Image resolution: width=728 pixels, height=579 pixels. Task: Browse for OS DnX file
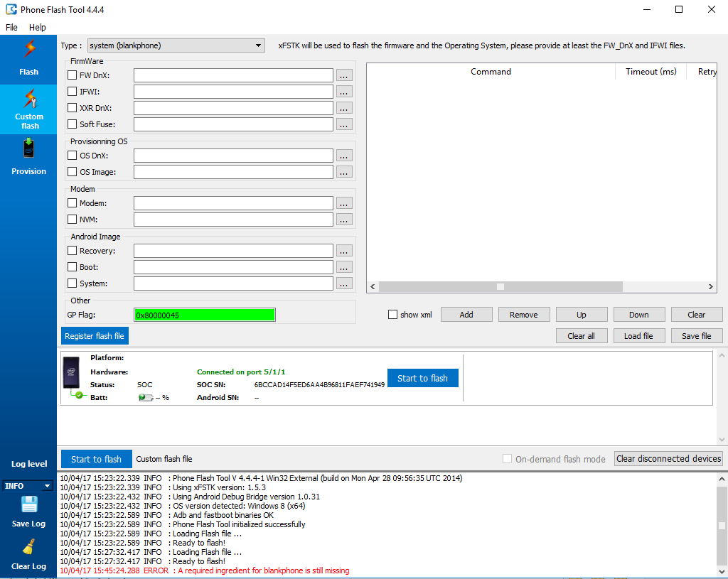click(x=344, y=156)
